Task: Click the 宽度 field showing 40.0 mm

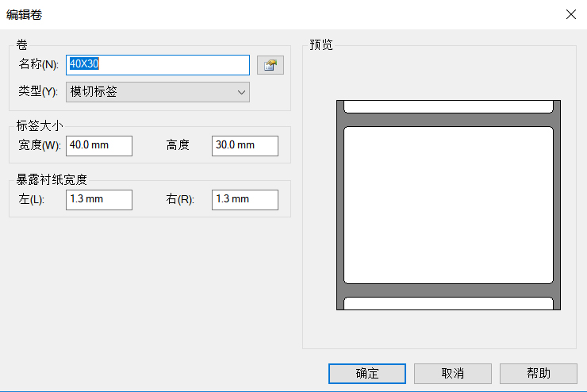Action: tap(99, 145)
